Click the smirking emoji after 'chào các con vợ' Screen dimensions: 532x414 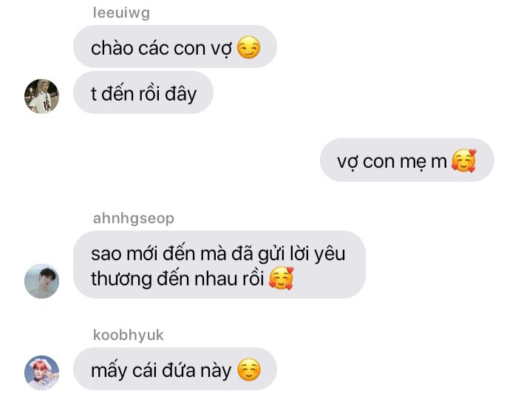click(249, 47)
